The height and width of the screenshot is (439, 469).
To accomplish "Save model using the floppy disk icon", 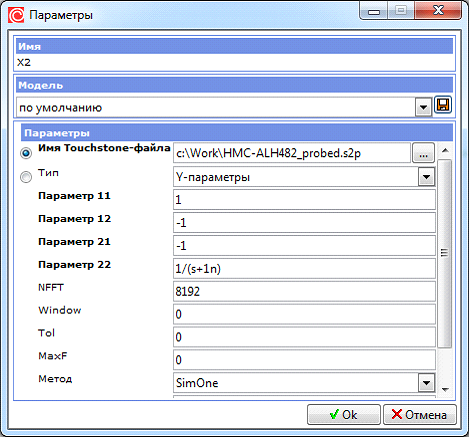I will pos(443,106).
